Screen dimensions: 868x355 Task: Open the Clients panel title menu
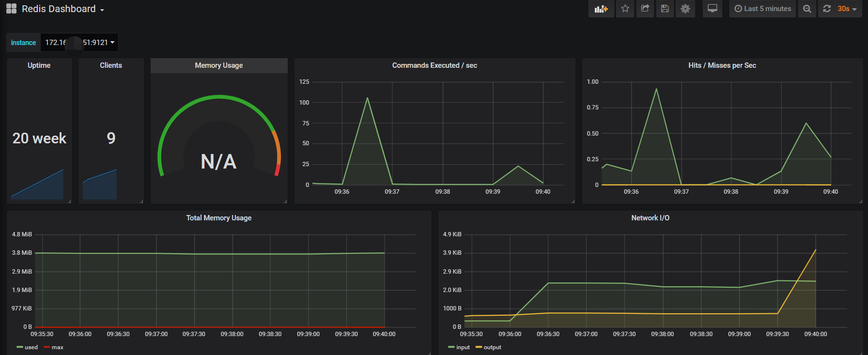(x=111, y=65)
